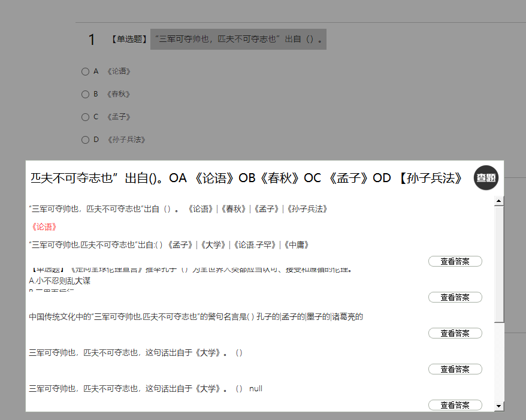526x420 pixels.
Task: Click the results scrollbar up arrow
Action: (x=498, y=201)
